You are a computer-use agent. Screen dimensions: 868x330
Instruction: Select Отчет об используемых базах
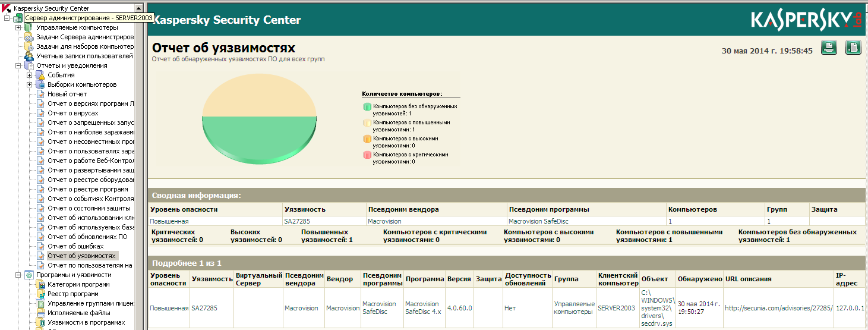91,227
